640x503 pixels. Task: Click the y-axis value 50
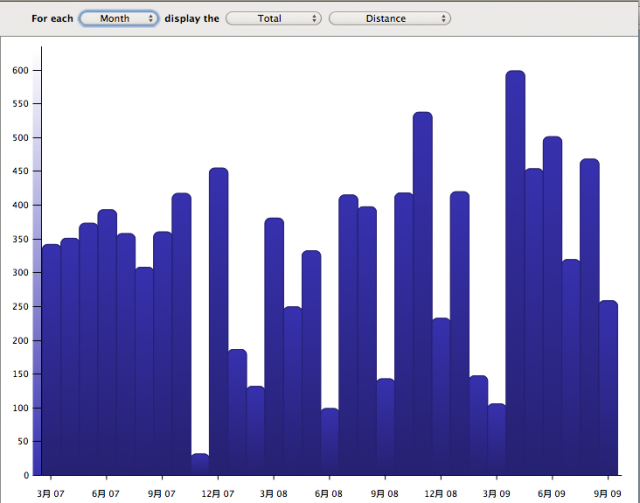[x=24, y=441]
